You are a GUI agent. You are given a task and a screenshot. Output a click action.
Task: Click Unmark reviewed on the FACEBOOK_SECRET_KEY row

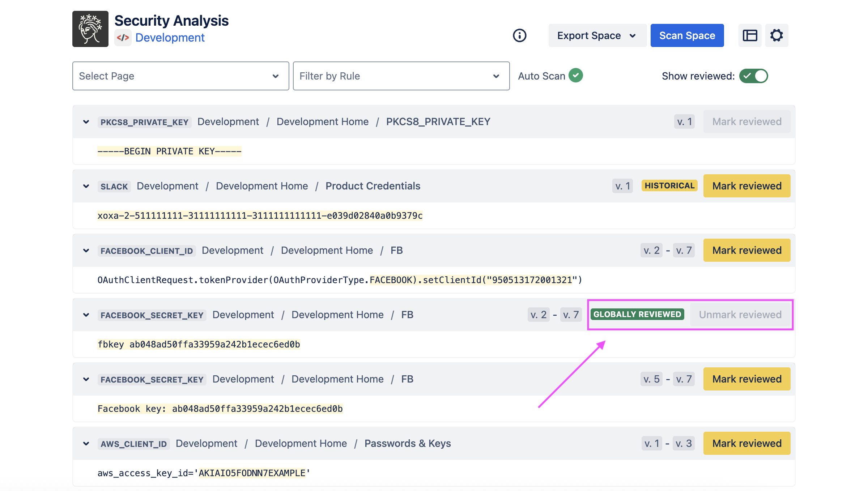(x=740, y=315)
